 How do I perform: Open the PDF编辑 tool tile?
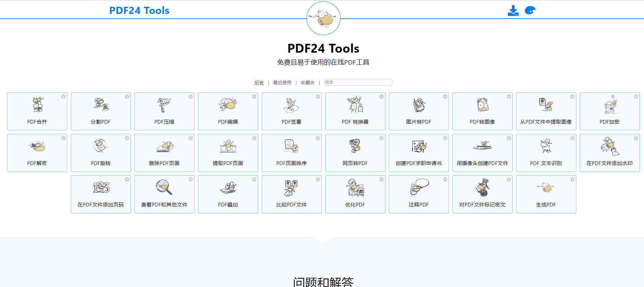(x=228, y=111)
